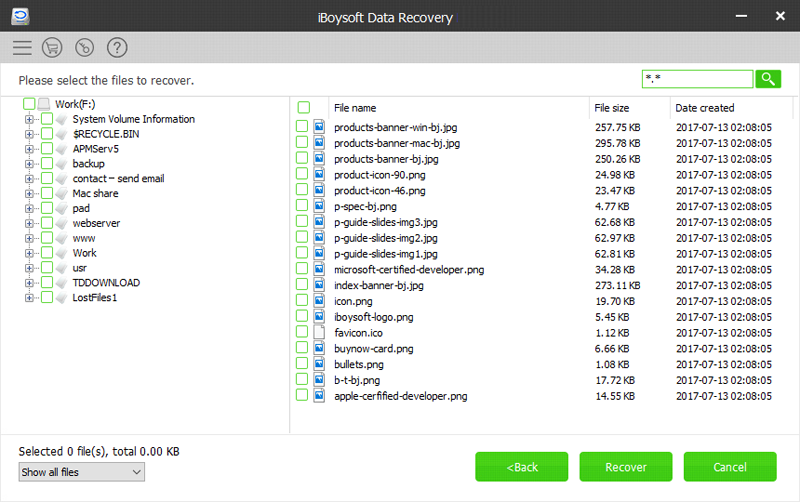800x502 pixels.
Task: Select the webserver folder in tree
Action: point(96,223)
